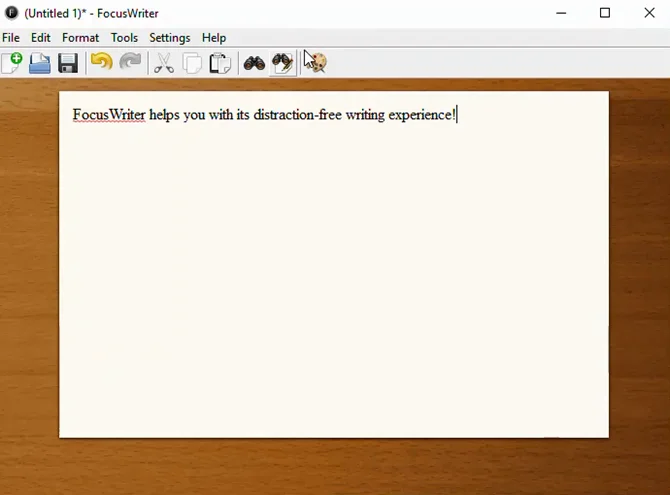
Task: Paste from clipboard using the toolbar icon
Action: pos(220,63)
